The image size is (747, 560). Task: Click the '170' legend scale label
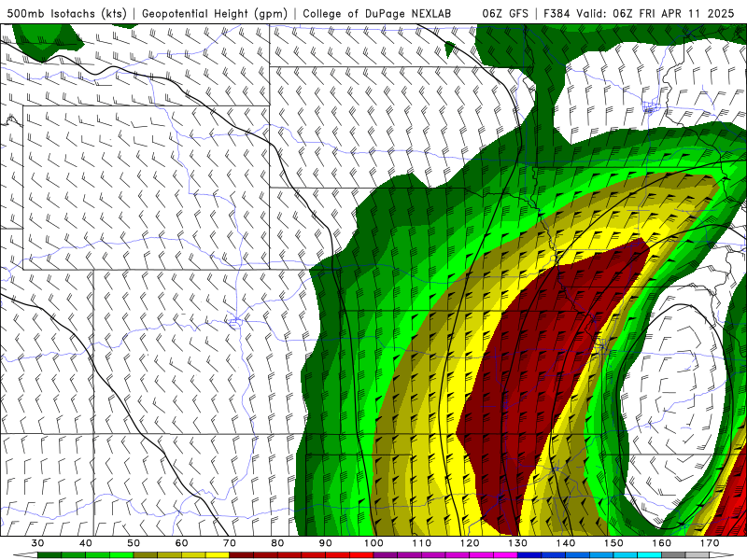[x=710, y=543]
